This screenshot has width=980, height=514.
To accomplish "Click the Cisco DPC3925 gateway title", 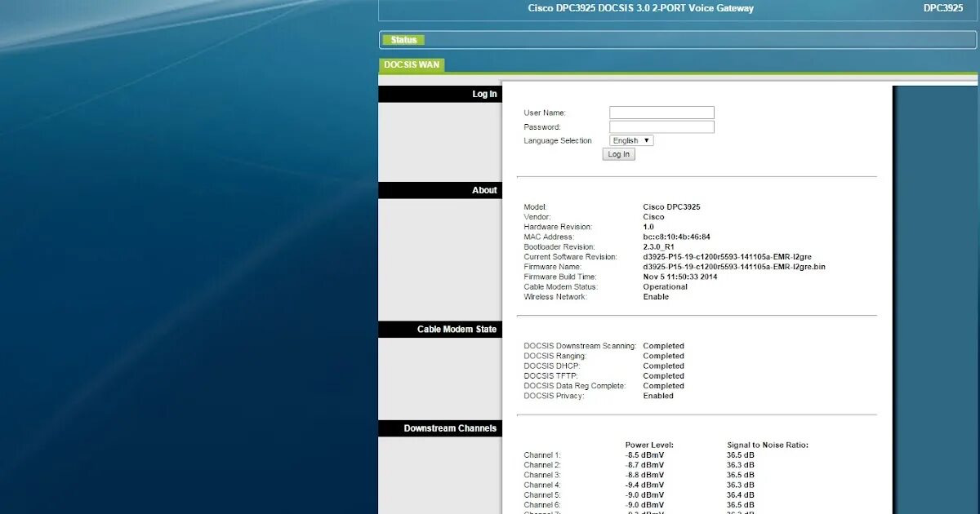I will coord(640,7).
